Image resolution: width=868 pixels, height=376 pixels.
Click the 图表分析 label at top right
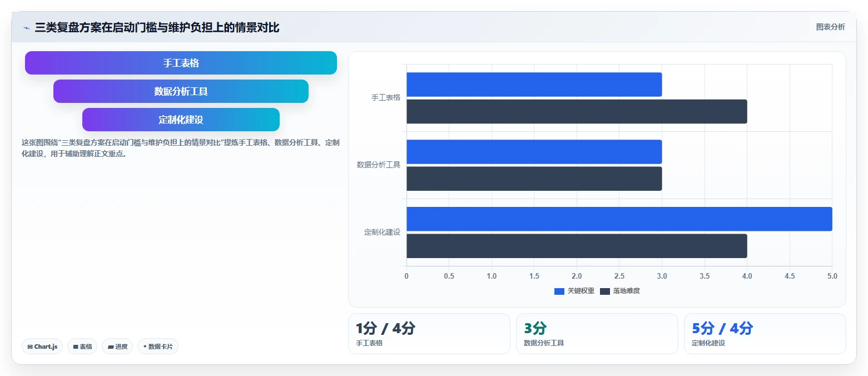[x=830, y=27]
